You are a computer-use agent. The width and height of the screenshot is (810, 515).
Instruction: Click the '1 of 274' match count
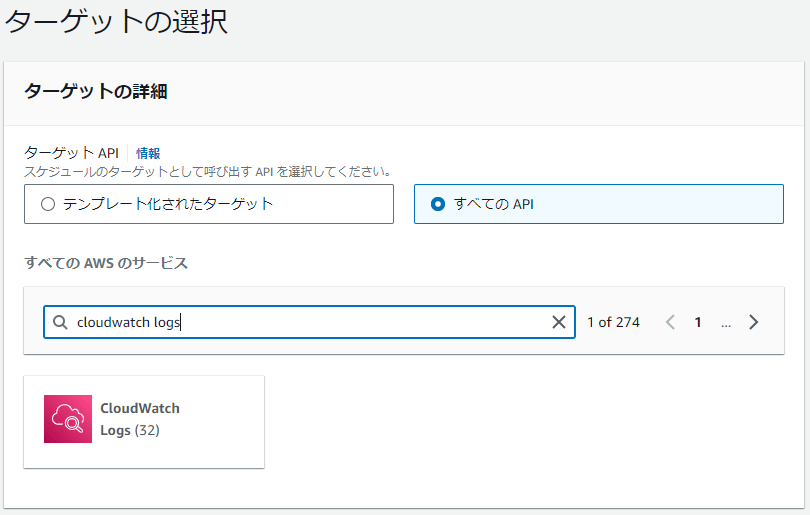click(613, 322)
